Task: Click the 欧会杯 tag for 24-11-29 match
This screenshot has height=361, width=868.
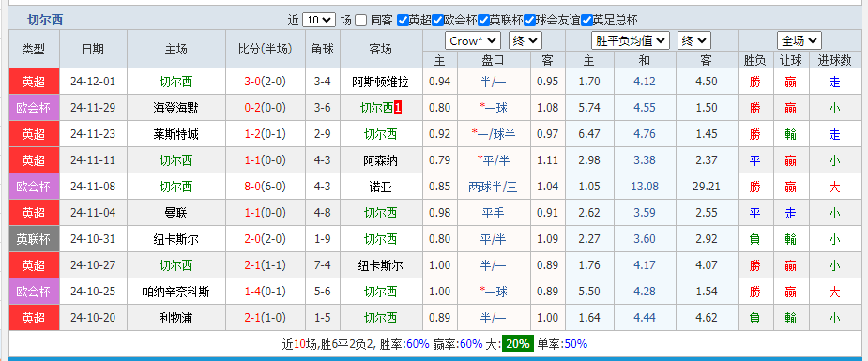Action: pyautogui.click(x=34, y=108)
